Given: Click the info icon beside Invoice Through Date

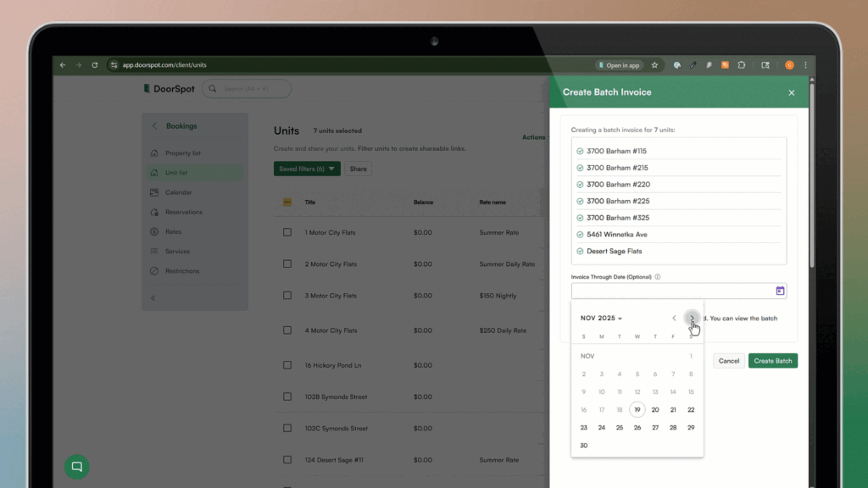Looking at the screenshot, I should pyautogui.click(x=658, y=277).
